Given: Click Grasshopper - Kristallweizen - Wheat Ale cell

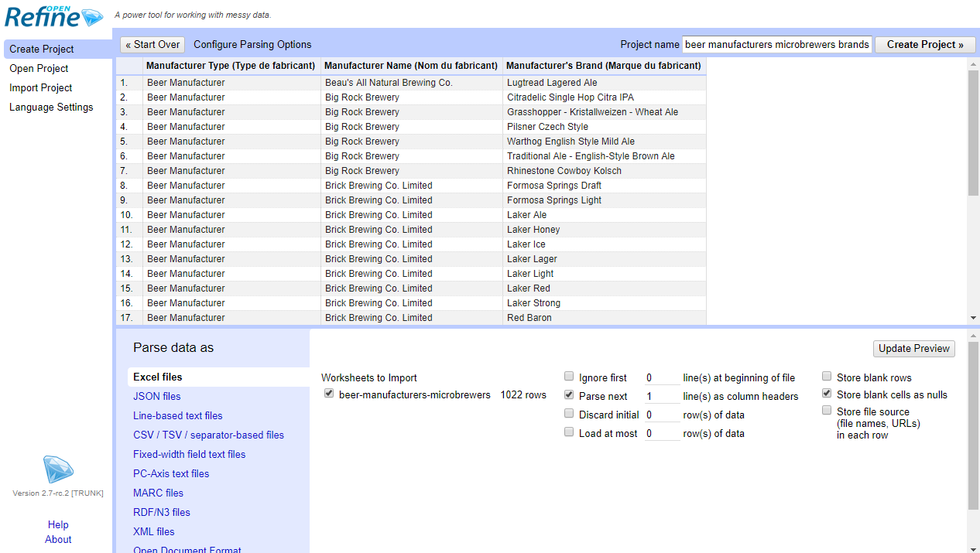Looking at the screenshot, I should 605,111.
